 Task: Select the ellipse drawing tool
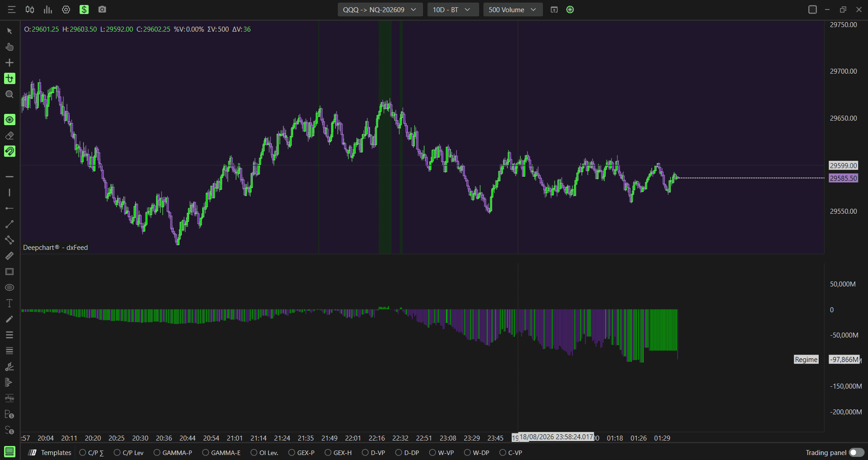(x=9, y=287)
